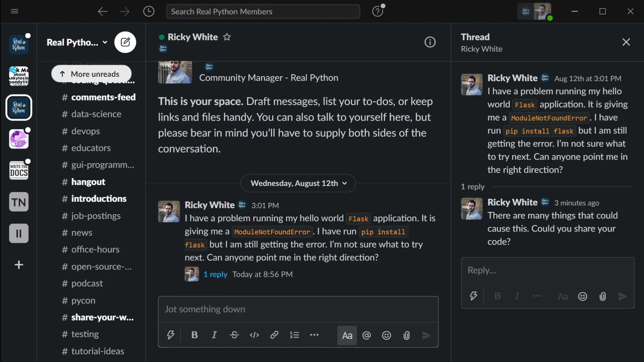Click the compose new message icon
The width and height of the screenshot is (644, 362).
[125, 42]
